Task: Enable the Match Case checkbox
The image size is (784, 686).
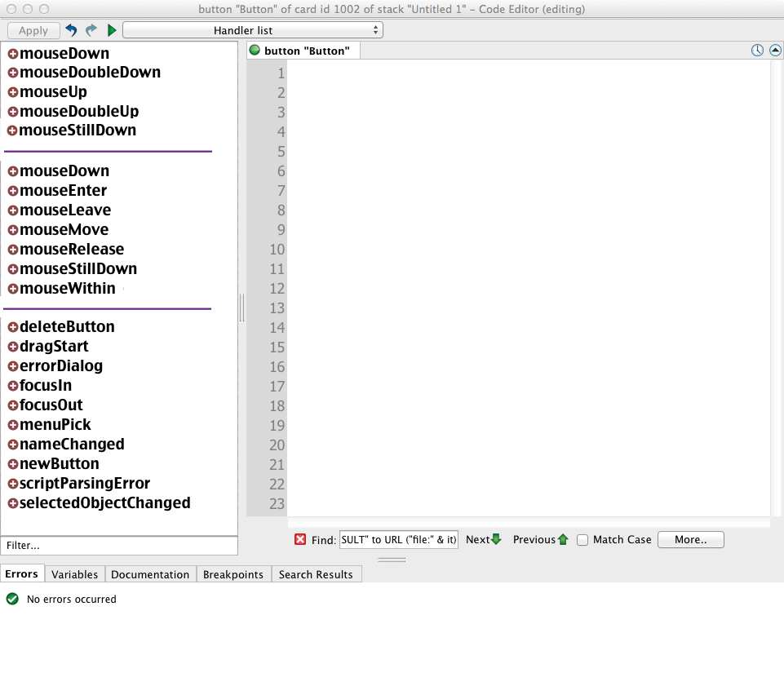Action: coord(582,539)
